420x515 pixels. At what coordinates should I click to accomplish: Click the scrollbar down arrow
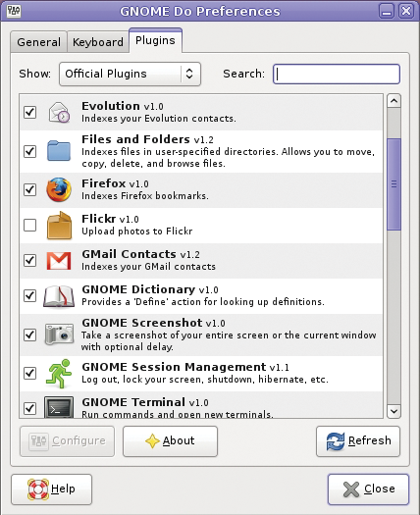(x=394, y=411)
